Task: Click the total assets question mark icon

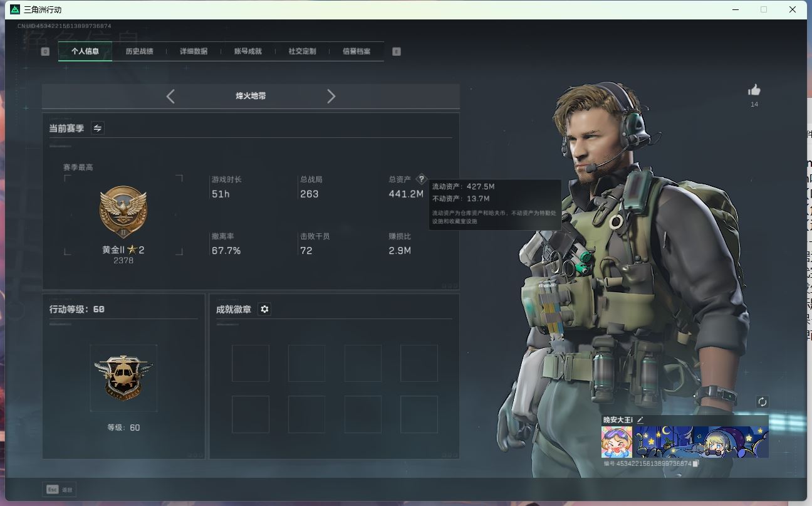Action: pos(421,179)
